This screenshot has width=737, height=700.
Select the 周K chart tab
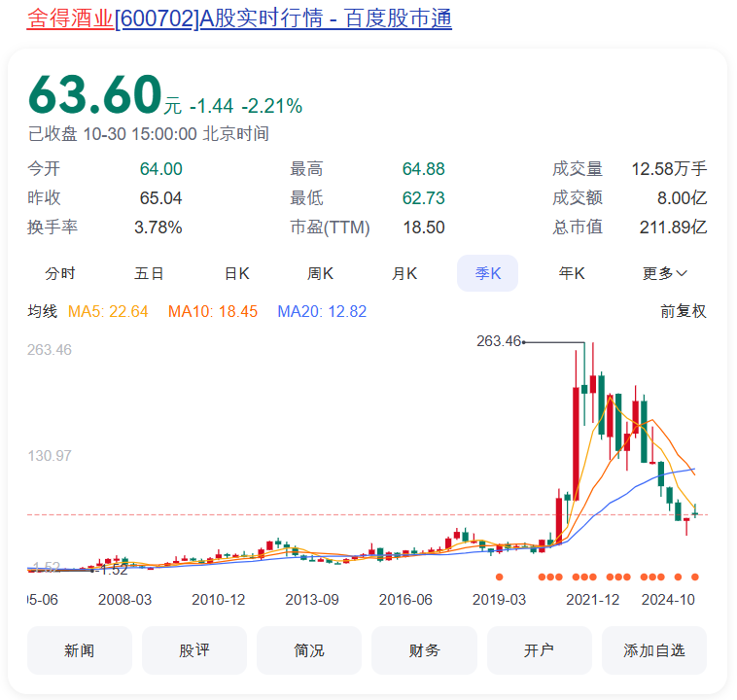tap(320, 273)
